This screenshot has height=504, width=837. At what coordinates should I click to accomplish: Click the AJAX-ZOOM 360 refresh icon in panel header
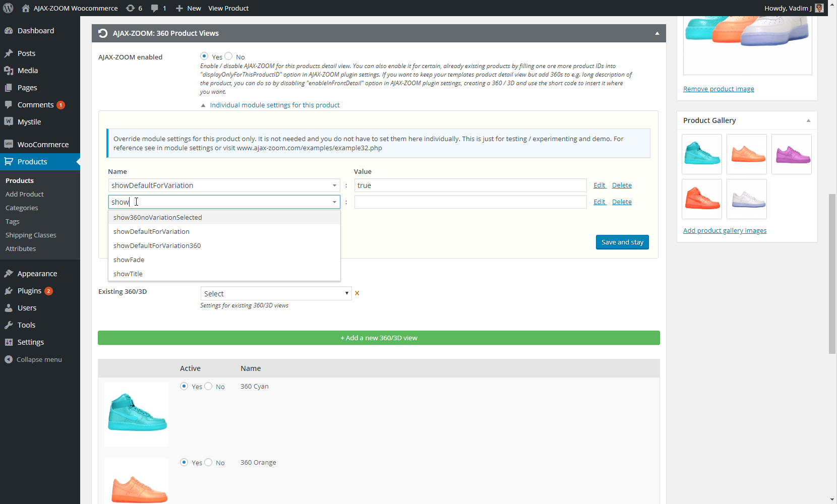(103, 33)
